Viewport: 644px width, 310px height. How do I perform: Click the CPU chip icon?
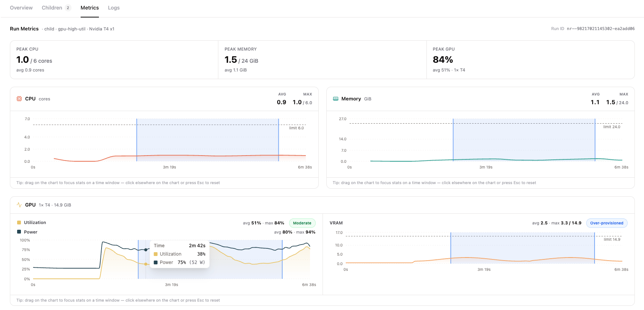click(x=19, y=99)
